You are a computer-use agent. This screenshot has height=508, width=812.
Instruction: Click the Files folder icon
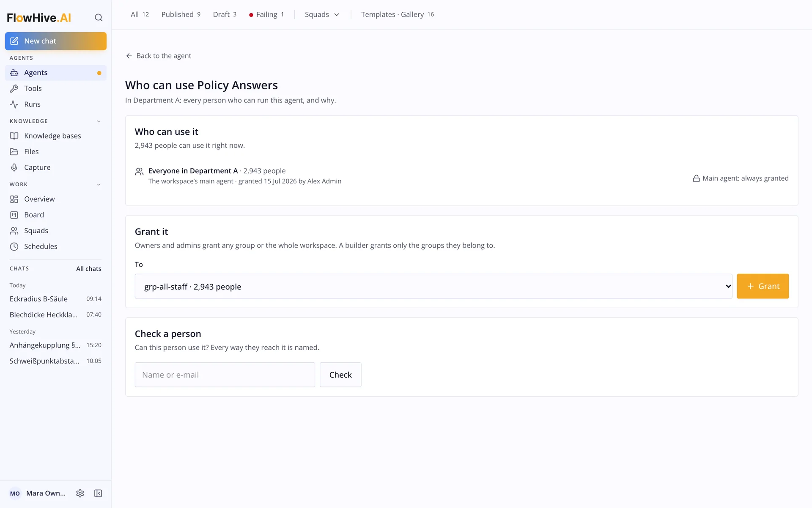14,152
